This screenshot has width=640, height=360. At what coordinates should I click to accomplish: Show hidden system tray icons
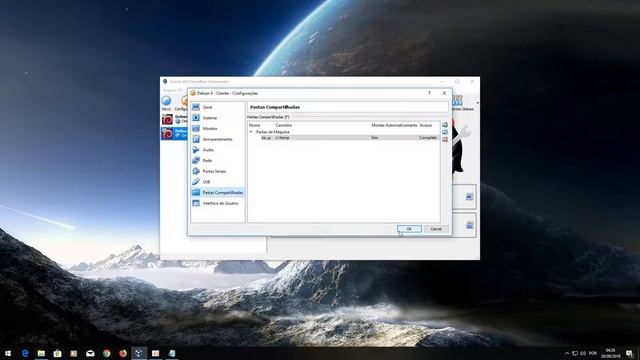click(x=567, y=353)
